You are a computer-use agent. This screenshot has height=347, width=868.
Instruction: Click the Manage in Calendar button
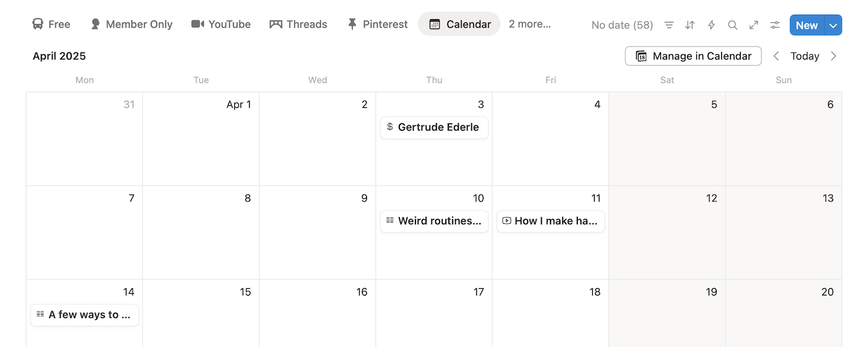click(x=693, y=56)
